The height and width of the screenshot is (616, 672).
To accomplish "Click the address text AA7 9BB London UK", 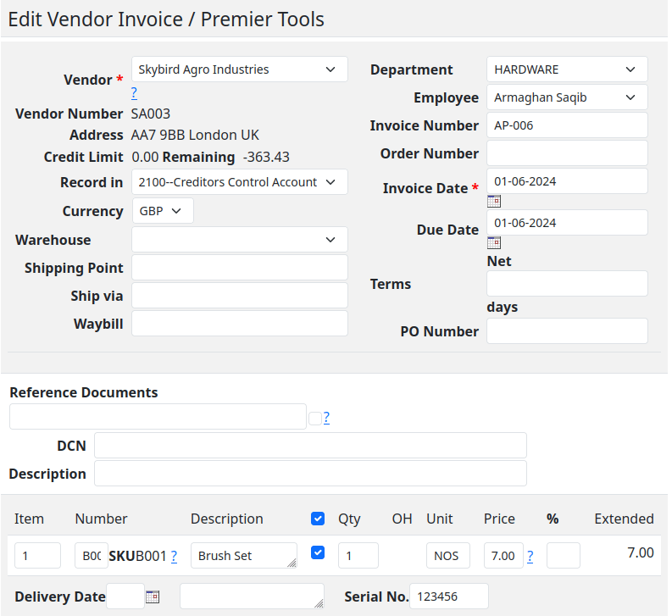I will pos(195,135).
